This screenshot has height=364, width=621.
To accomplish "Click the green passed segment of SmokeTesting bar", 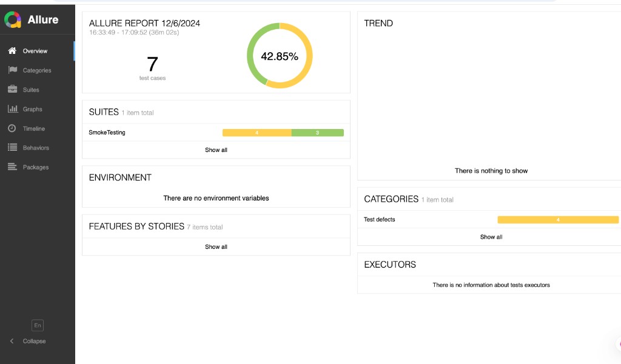I will [318, 133].
